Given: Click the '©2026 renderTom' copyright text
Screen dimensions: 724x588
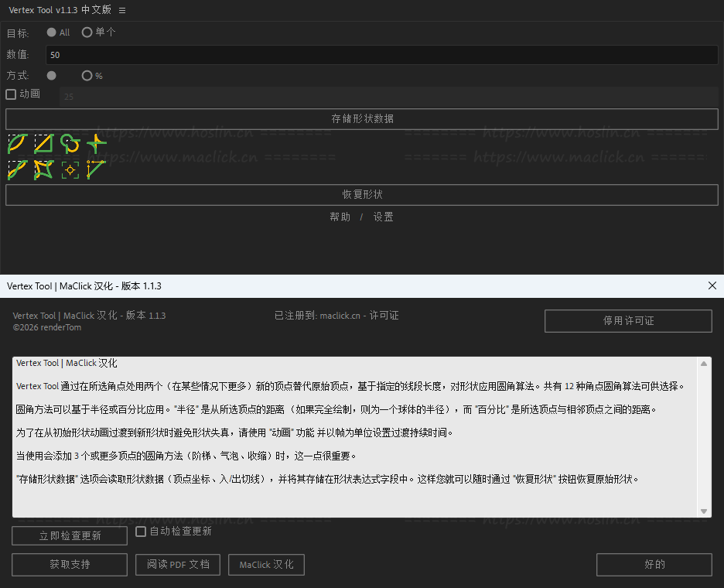Looking at the screenshot, I should (47, 327).
